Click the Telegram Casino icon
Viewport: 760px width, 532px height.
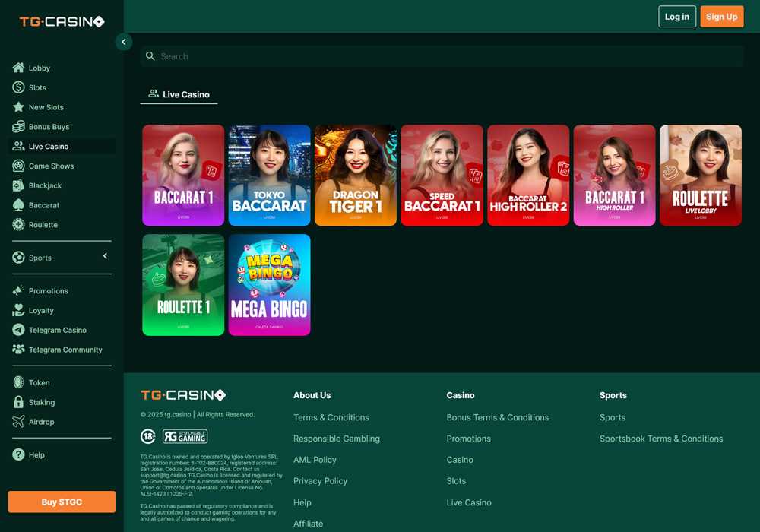(x=17, y=330)
